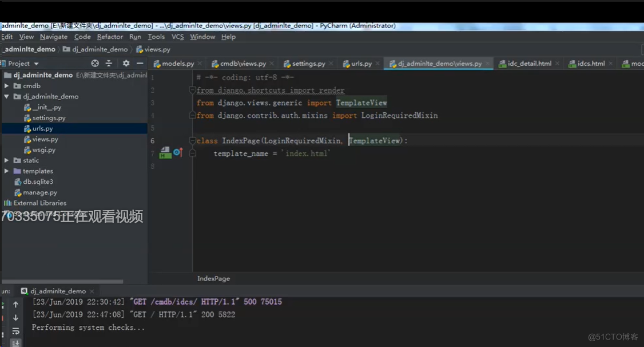Click the Down the Stack Trace arrow icon
The height and width of the screenshot is (347, 644).
pyautogui.click(x=15, y=317)
